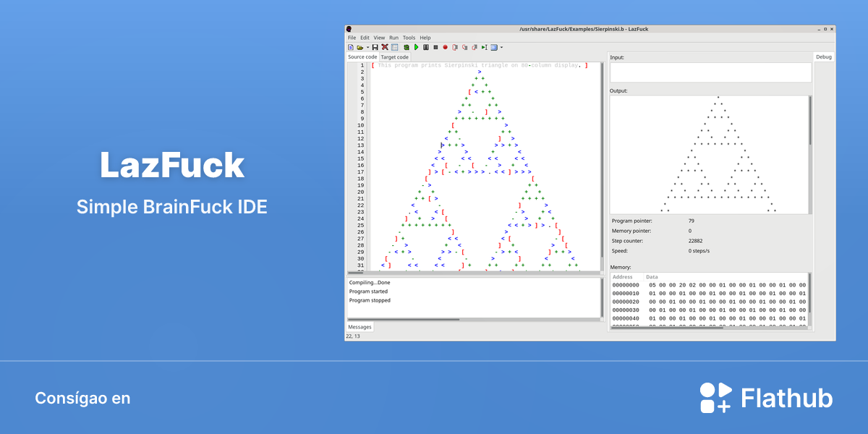Open the Help menu
868x434 pixels.
pos(425,38)
